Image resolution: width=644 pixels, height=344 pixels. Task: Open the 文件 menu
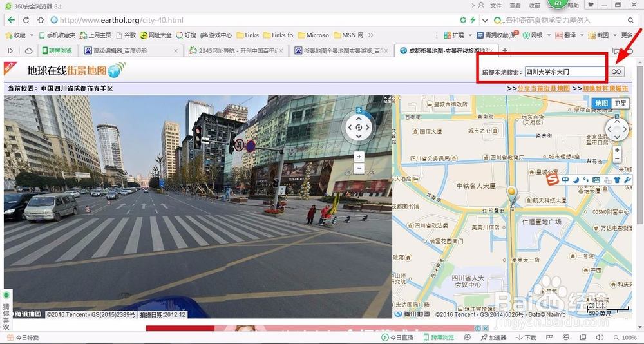coord(496,5)
